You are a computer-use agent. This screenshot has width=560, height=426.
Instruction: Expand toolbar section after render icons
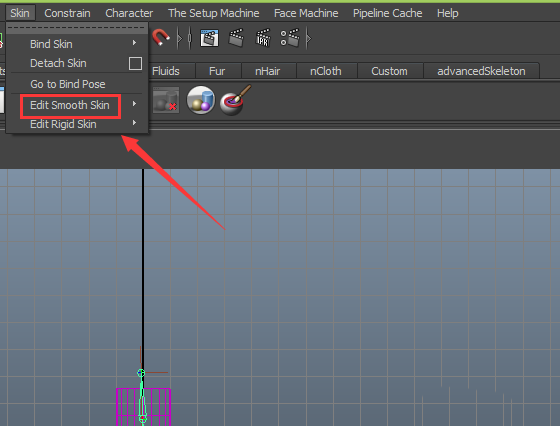pos(309,38)
